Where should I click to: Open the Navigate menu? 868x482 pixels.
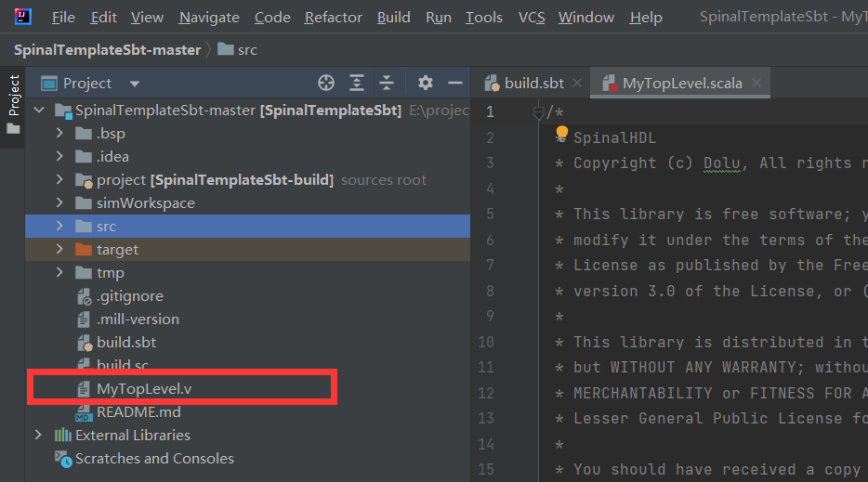tap(209, 17)
